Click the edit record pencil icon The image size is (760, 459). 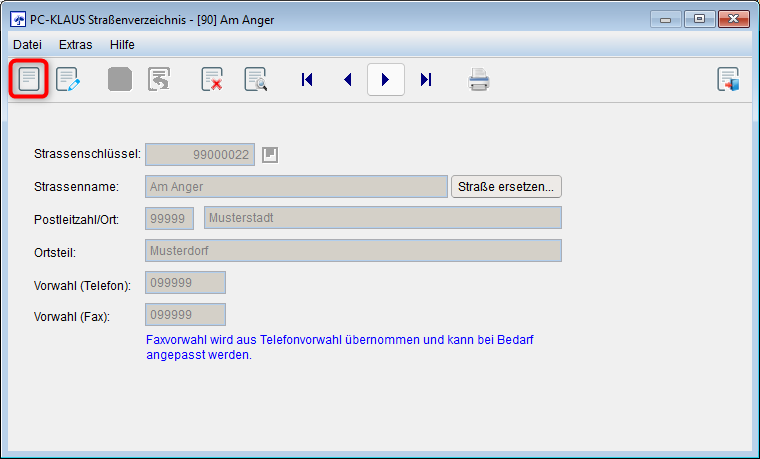(68, 79)
